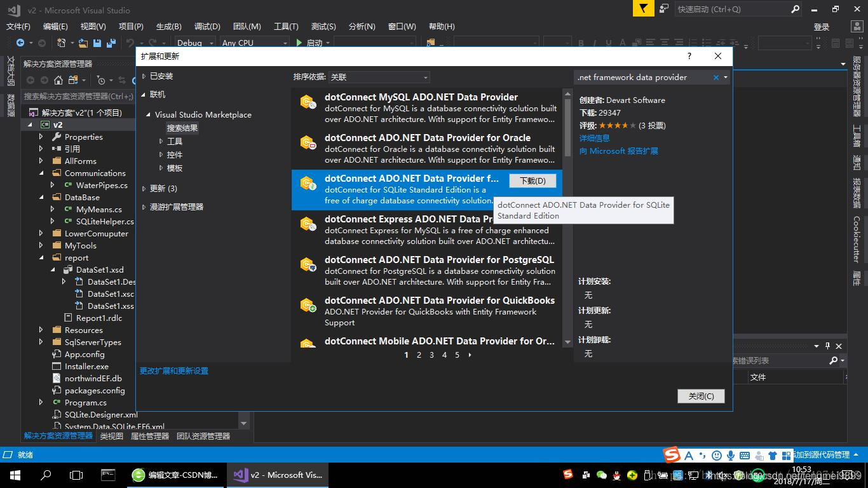The image size is (868, 488).
Task: Open the 视图(V) menu
Action: pyautogui.click(x=93, y=26)
